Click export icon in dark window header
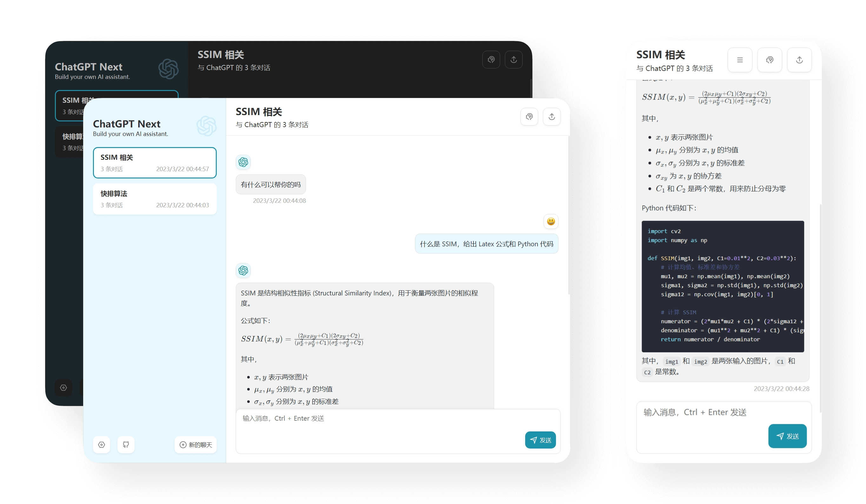Viewport: 866px width, 504px height. (513, 60)
